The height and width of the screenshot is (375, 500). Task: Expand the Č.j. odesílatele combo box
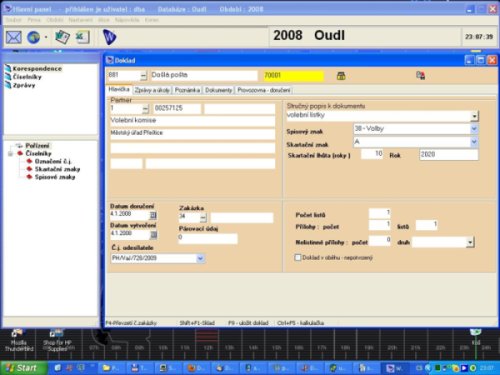(200, 258)
